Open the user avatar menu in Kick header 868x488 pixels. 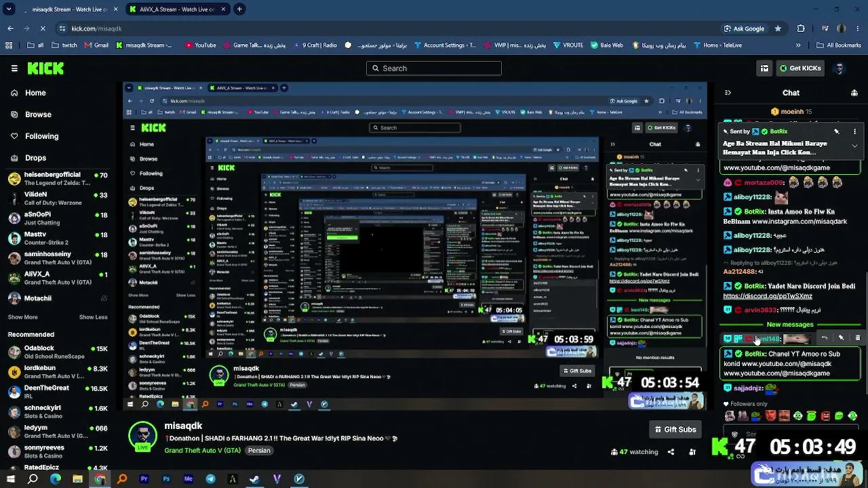pos(840,68)
